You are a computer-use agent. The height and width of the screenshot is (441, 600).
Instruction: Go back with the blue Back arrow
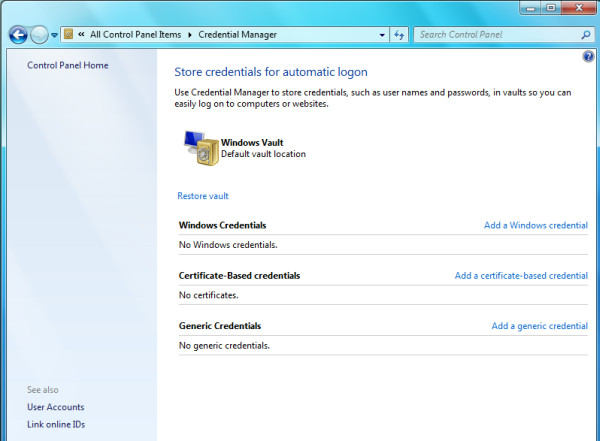18,35
